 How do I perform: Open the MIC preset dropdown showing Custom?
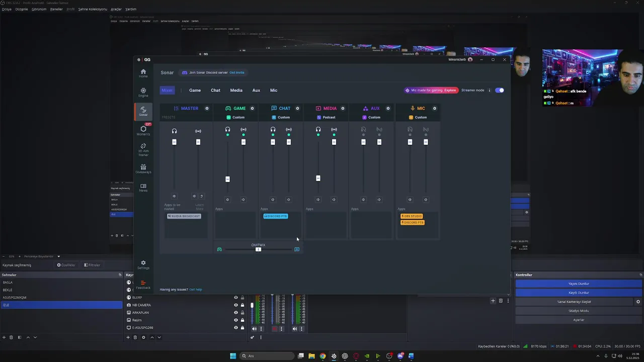click(x=418, y=117)
